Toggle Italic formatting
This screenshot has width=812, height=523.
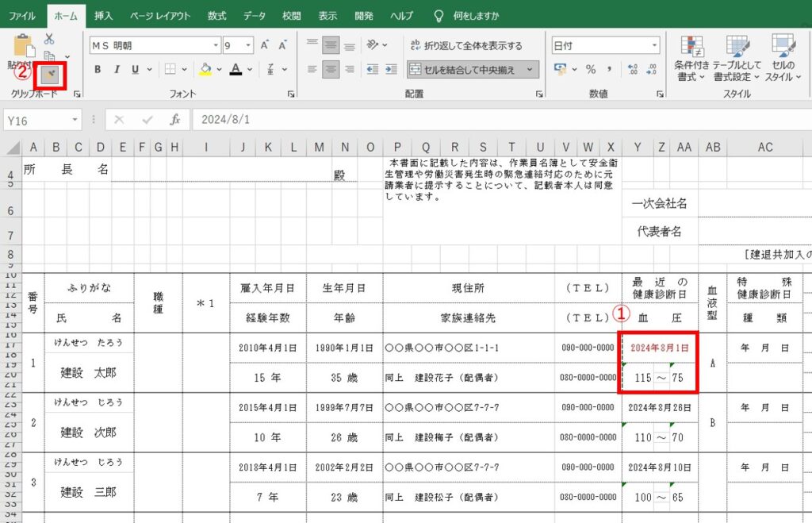(117, 69)
